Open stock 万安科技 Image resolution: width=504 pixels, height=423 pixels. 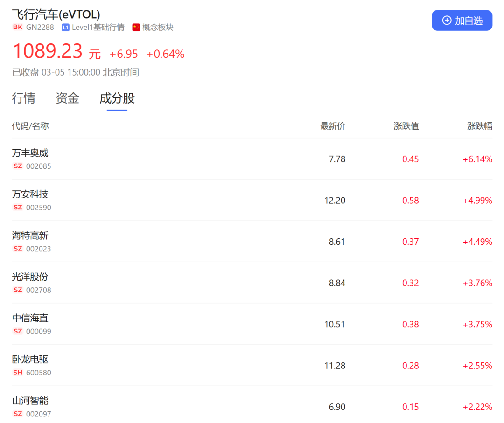pos(30,194)
